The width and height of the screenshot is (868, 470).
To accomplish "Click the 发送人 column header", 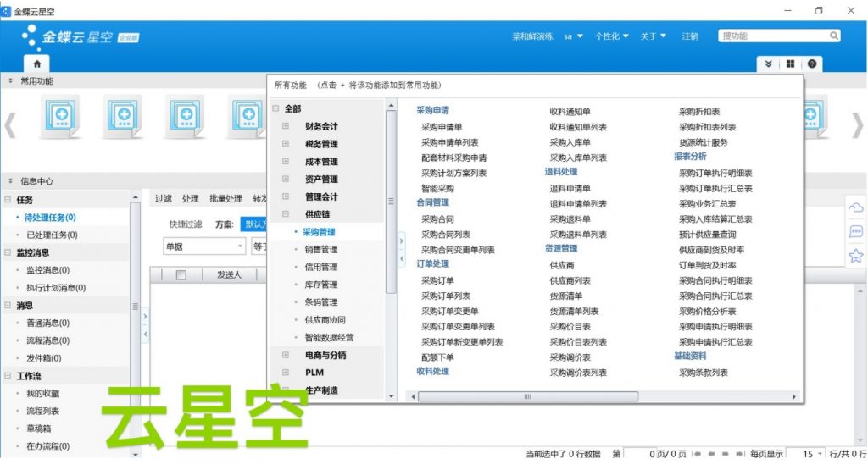I will pos(229,275).
